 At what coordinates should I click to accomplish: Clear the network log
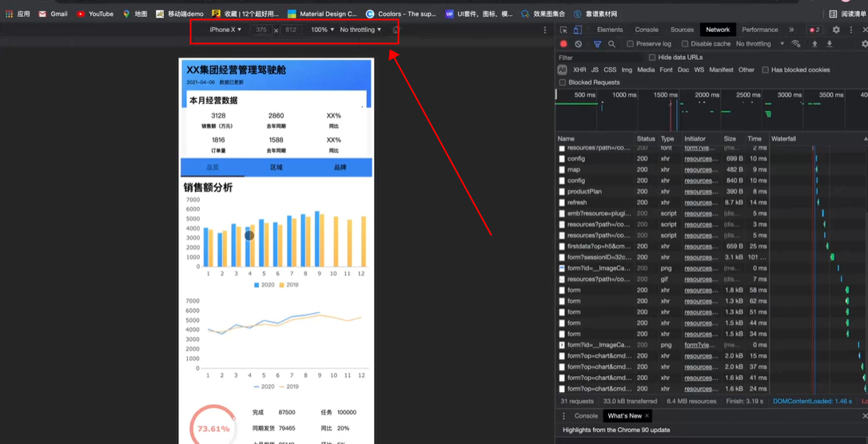click(579, 44)
